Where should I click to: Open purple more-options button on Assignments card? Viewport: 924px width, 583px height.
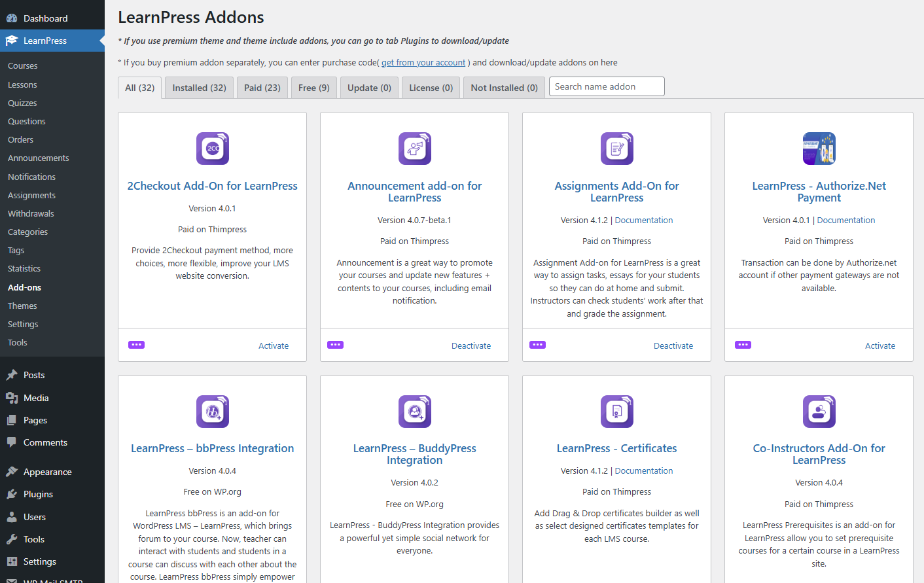click(537, 345)
